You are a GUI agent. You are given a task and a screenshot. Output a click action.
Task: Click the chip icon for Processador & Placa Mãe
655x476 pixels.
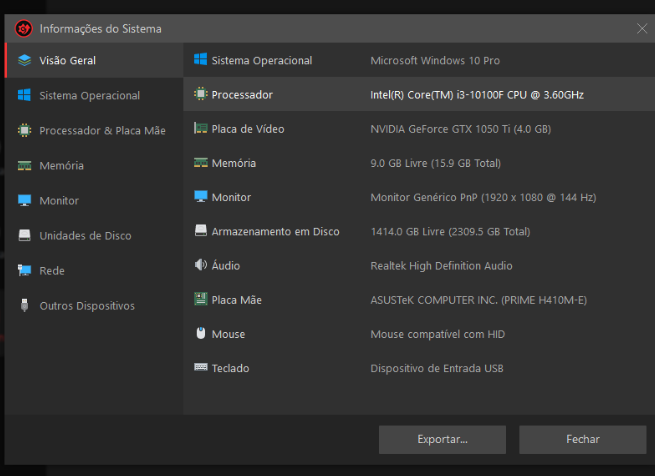tap(24, 130)
